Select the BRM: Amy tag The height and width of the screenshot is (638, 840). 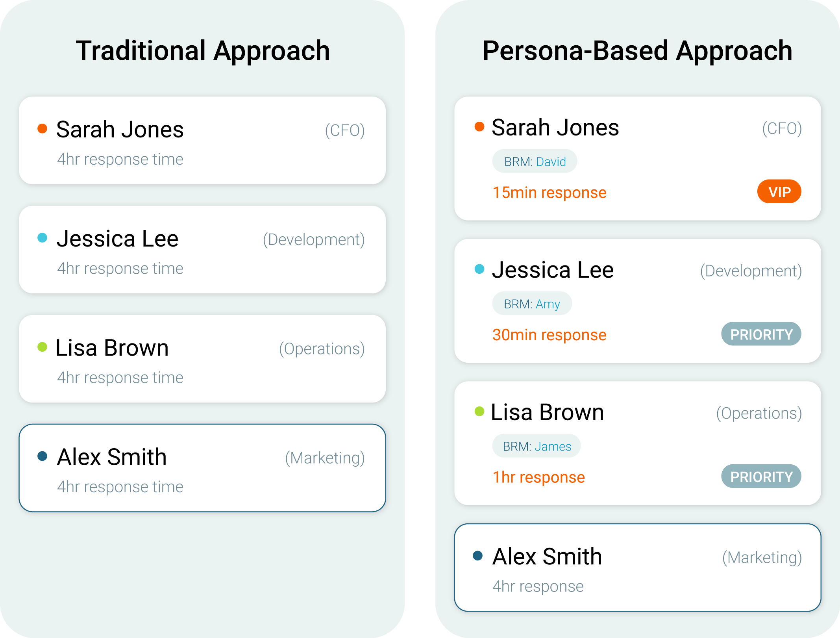pos(532,304)
